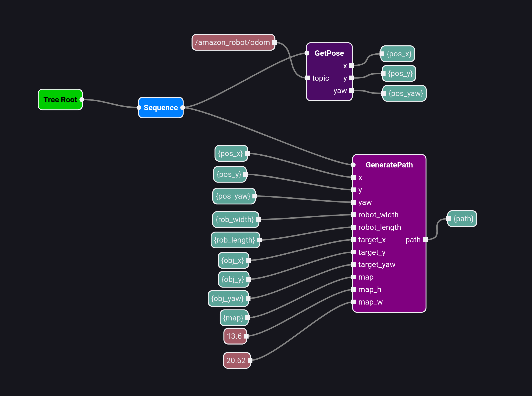Viewport: 532px width, 396px height.
Task: Click the target_y input port
Action: (x=353, y=252)
